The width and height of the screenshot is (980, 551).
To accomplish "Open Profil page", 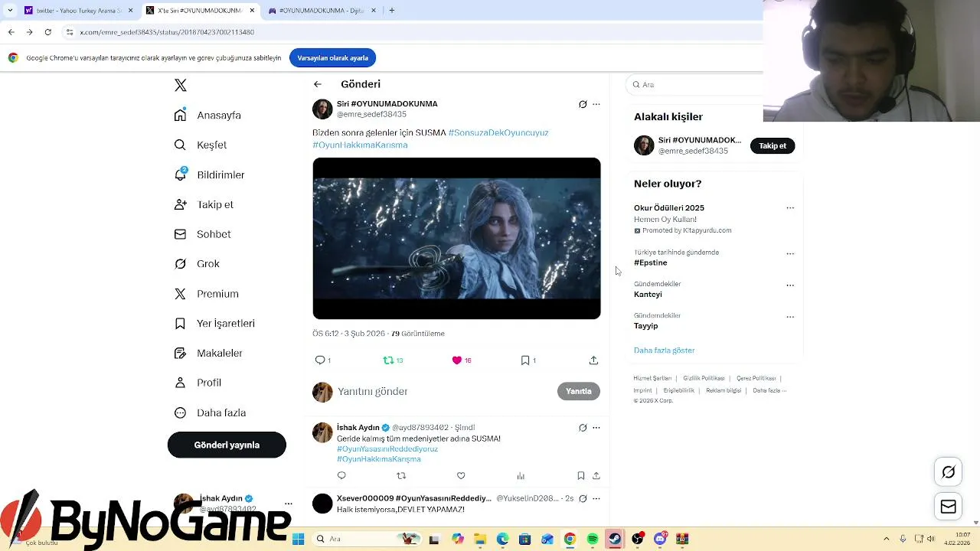I will [198, 383].
